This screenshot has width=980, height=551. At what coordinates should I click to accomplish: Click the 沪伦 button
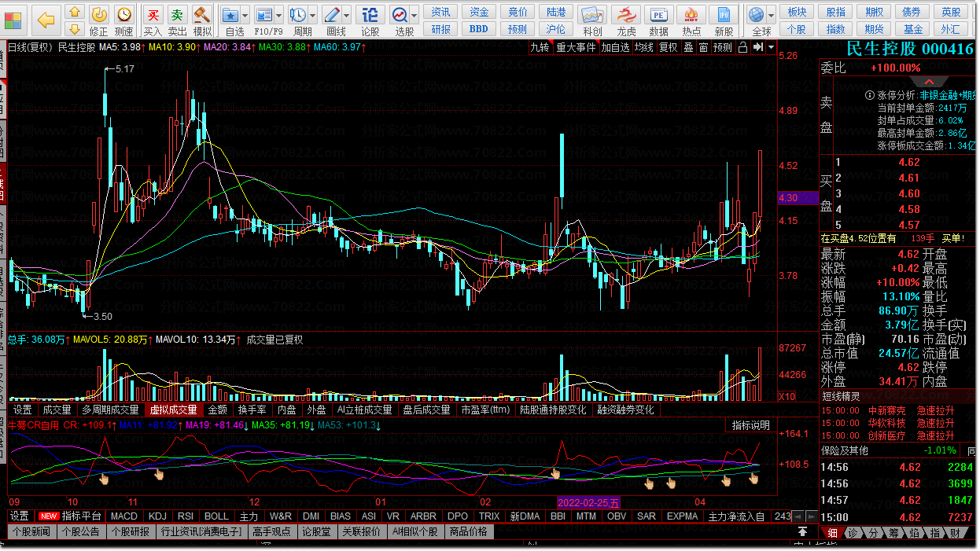coord(555,28)
